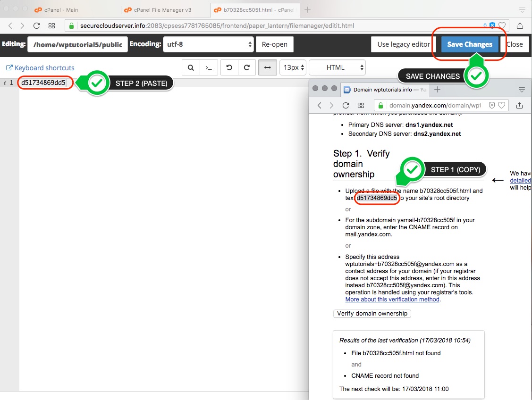Toggle the line wrap arrow button
The height and width of the screenshot is (400, 532).
267,67
